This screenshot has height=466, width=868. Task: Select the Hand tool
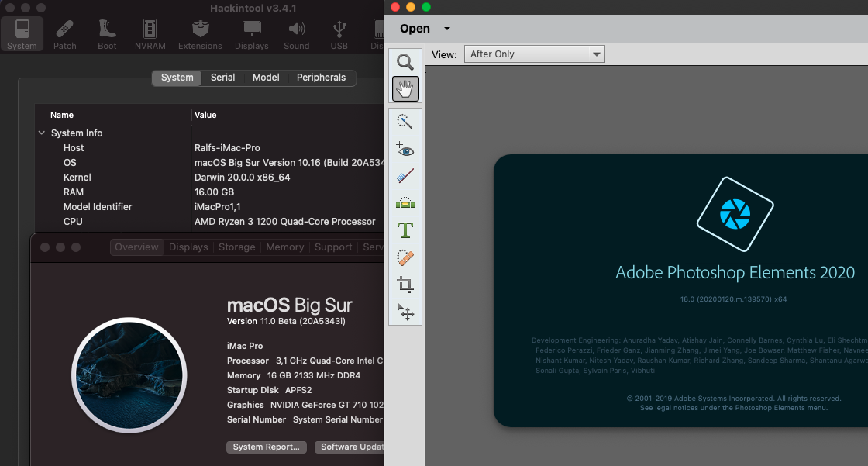click(x=405, y=89)
